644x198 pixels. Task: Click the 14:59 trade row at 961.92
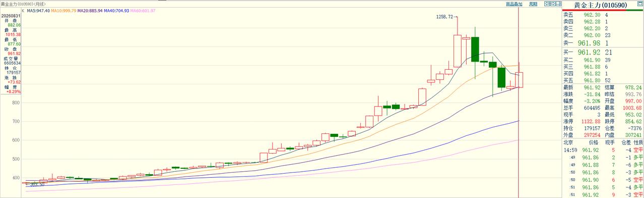[x=603, y=151]
